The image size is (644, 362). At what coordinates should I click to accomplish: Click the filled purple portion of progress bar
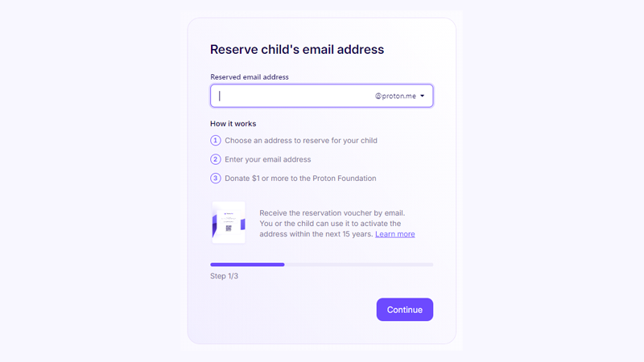point(247,264)
